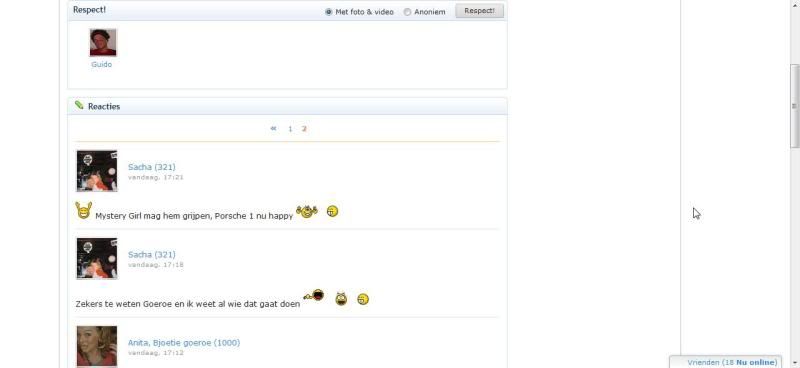The width and height of the screenshot is (800, 368).
Task: Click the green pencil icon beside Reacties
Action: (x=79, y=105)
